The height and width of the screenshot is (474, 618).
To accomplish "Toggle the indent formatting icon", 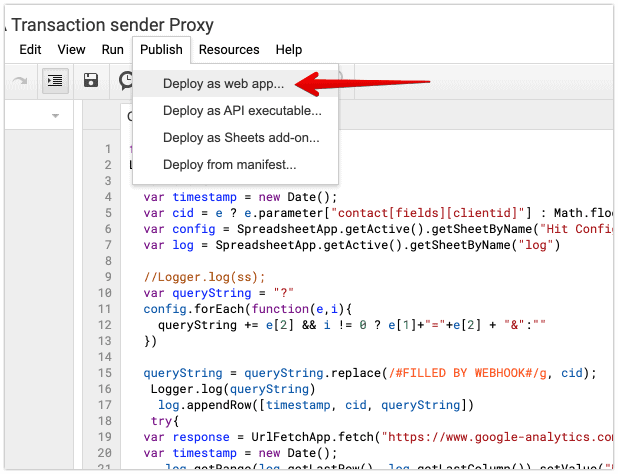I will point(55,81).
